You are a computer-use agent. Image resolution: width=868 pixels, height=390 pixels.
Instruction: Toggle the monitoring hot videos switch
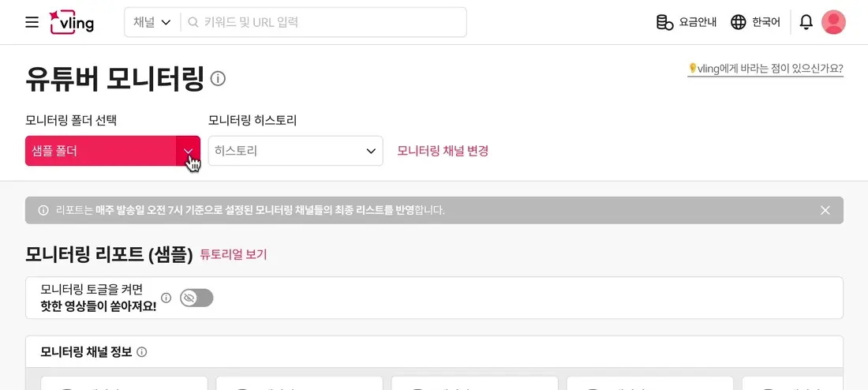[x=196, y=298]
